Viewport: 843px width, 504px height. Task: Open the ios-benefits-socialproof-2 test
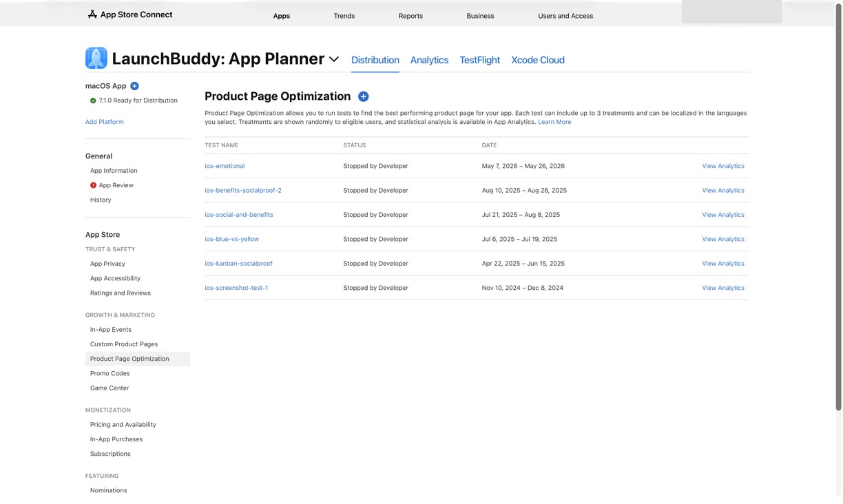point(243,190)
